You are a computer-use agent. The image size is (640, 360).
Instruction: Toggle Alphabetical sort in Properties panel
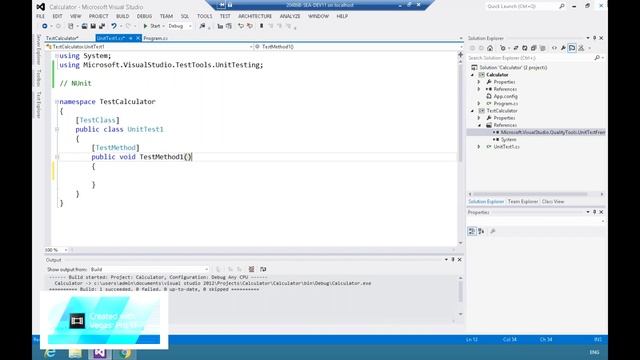tap(481, 231)
